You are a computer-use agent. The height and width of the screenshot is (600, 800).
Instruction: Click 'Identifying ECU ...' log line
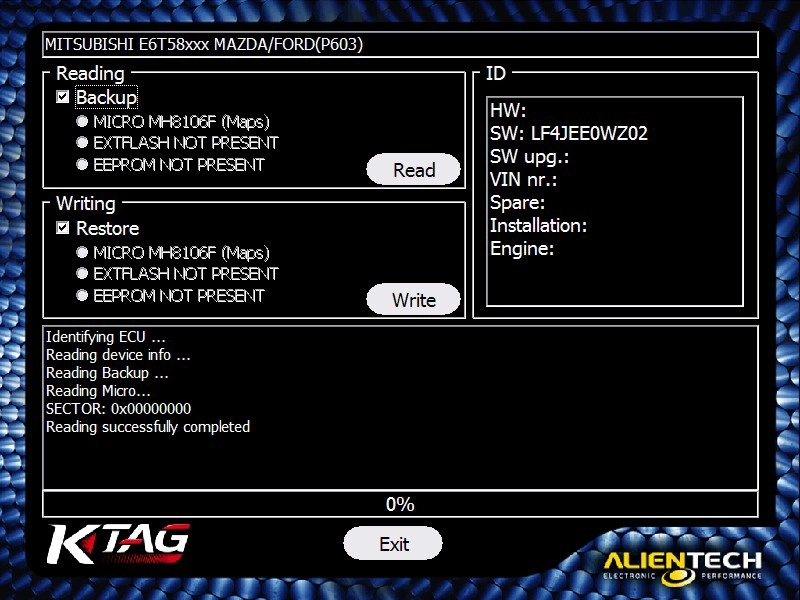pyautogui.click(x=106, y=337)
